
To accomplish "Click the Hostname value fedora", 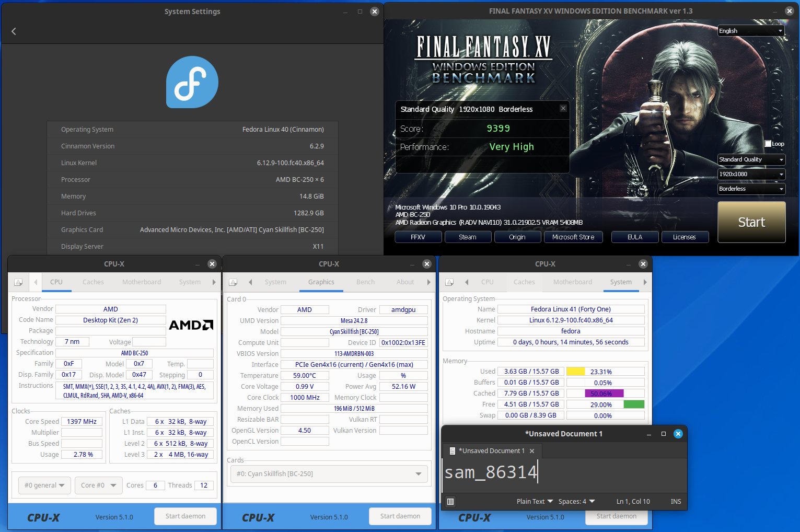I will pos(571,331).
